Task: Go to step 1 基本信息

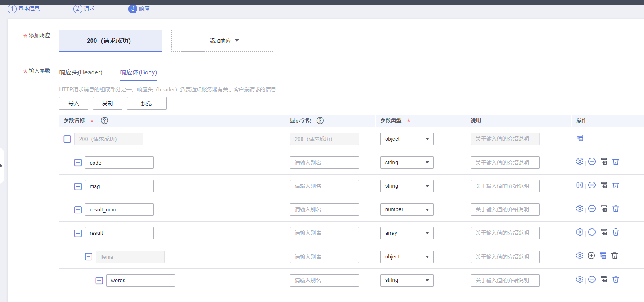Action: (24, 8)
